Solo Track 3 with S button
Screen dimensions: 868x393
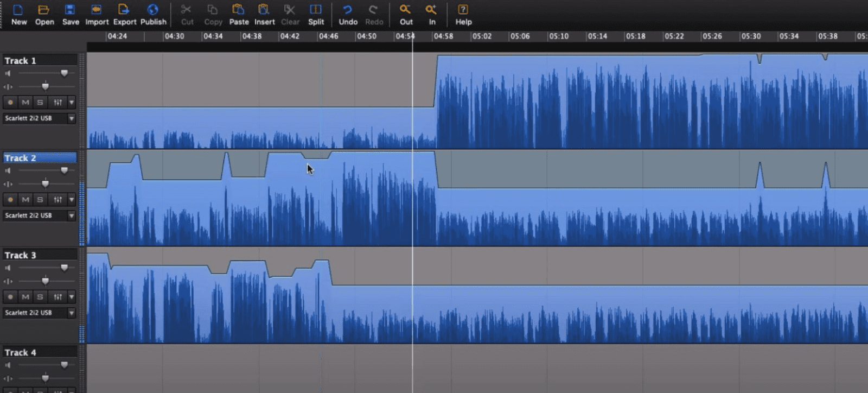[40, 297]
